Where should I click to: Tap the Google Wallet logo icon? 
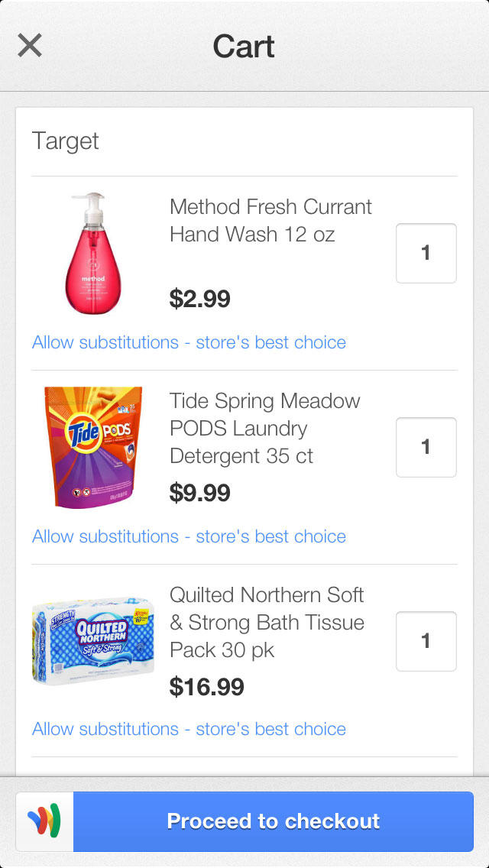[44, 821]
